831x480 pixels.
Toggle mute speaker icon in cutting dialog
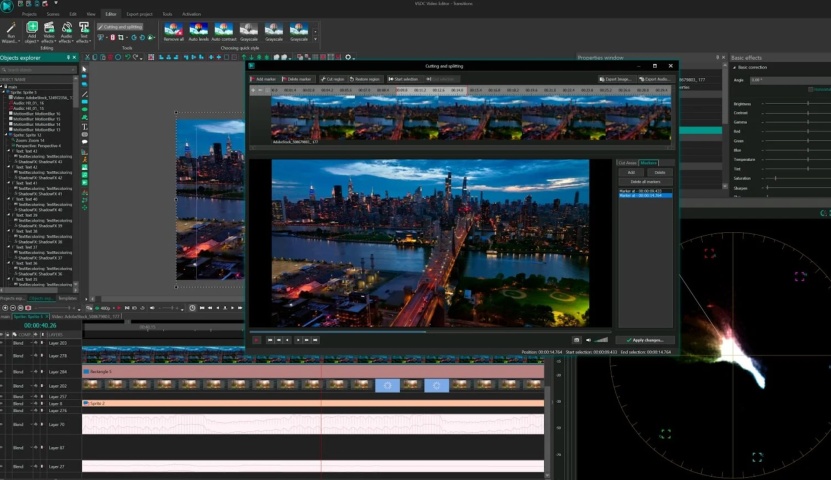click(x=588, y=340)
